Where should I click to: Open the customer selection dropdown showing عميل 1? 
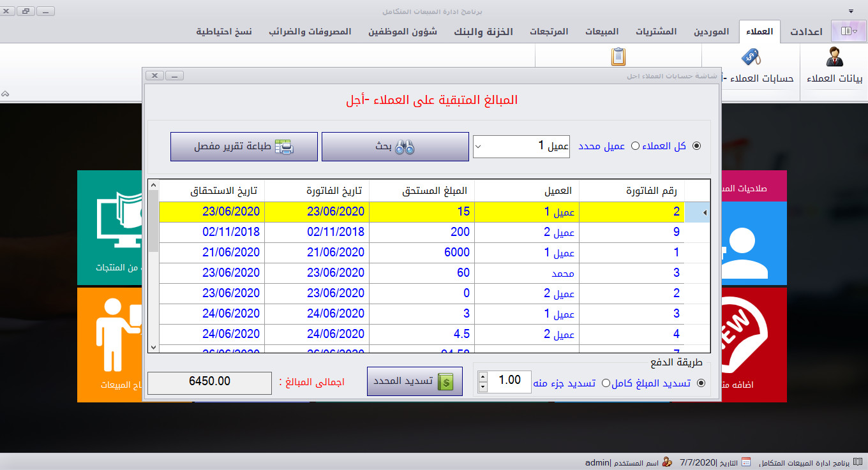(x=477, y=146)
